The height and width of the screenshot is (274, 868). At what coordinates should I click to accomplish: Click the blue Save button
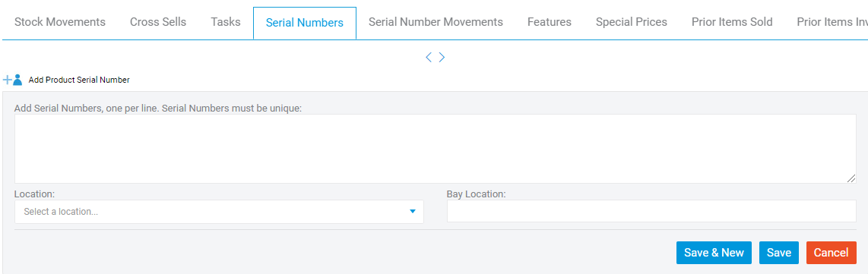click(779, 253)
